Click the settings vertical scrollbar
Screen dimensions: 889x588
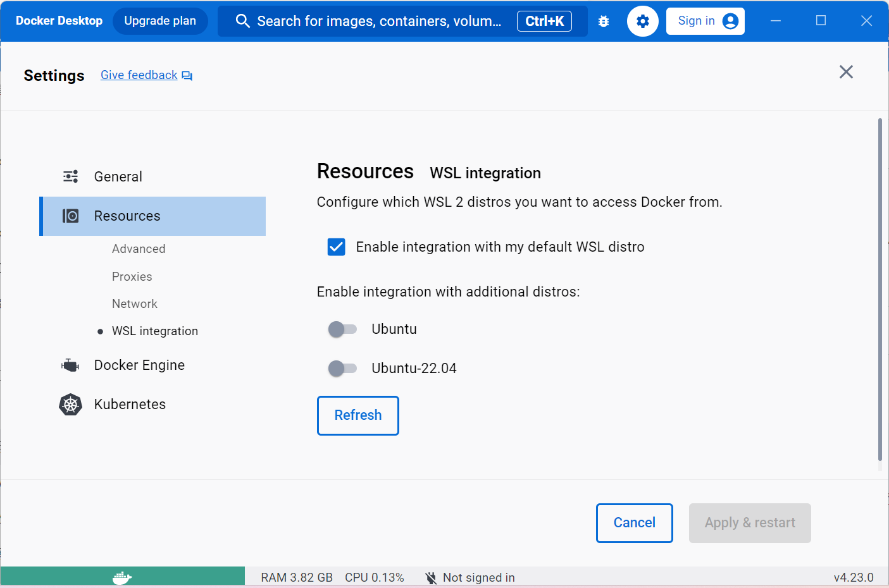880,291
